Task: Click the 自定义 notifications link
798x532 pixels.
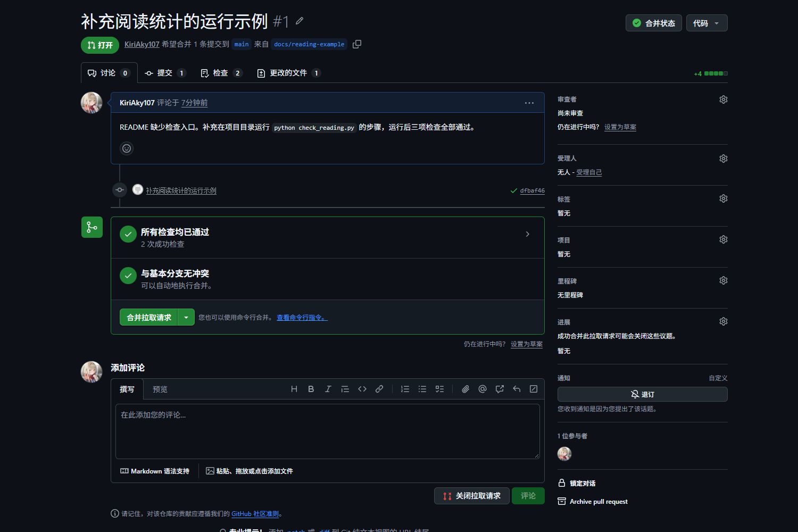Action: 718,378
